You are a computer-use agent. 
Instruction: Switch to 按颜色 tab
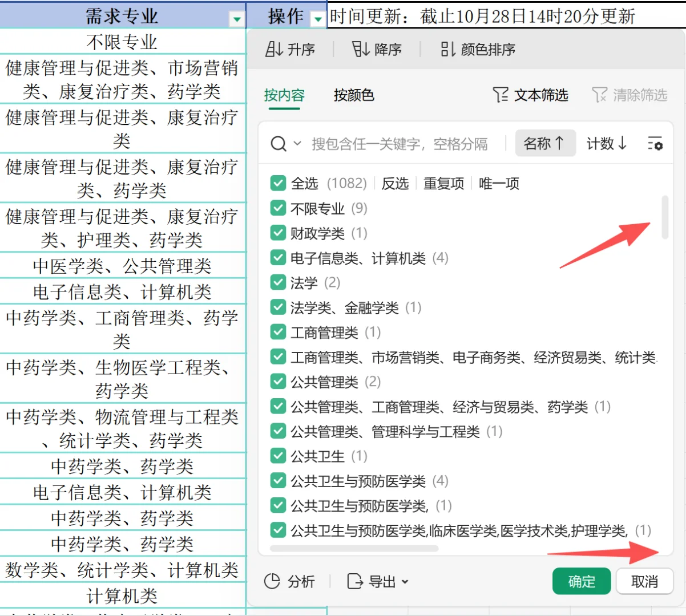pyautogui.click(x=354, y=95)
